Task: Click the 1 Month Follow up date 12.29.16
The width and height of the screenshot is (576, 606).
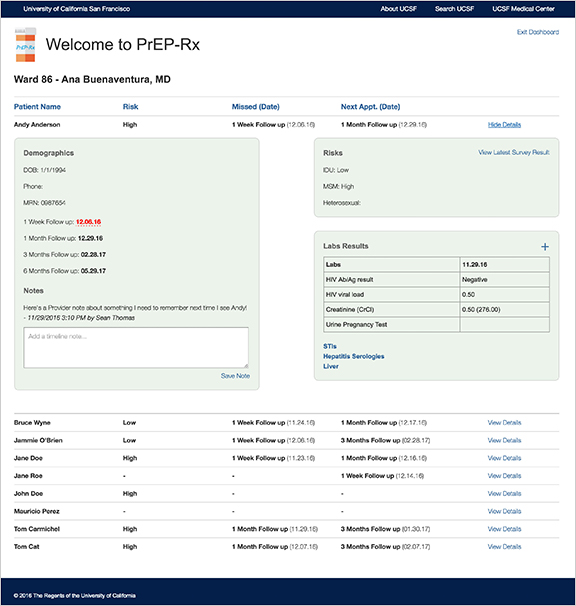Action: pyautogui.click(x=90, y=238)
